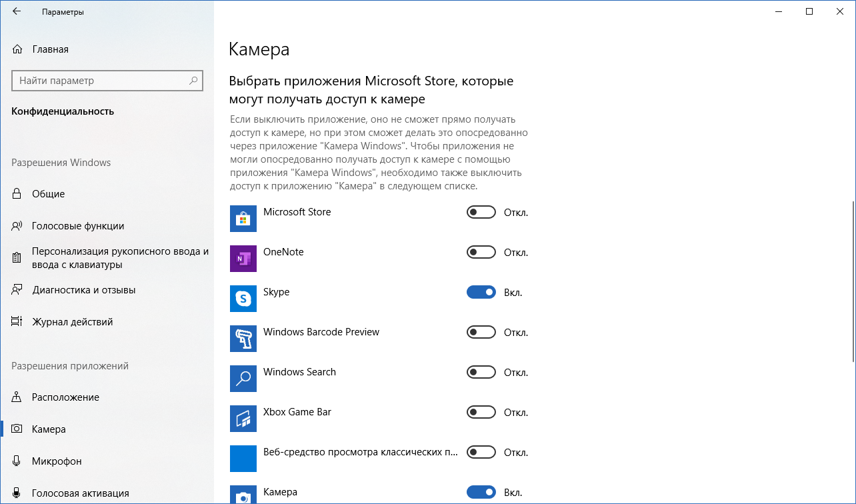This screenshot has width=856, height=504.
Task: Maximize the Параметры window
Action: pyautogui.click(x=809, y=12)
